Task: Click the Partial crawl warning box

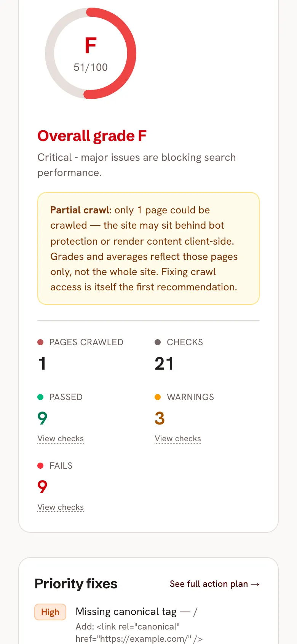Action: click(x=148, y=248)
